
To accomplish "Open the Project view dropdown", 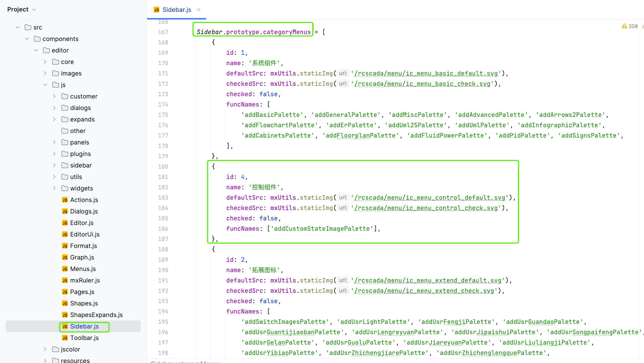I will pyautogui.click(x=21, y=10).
